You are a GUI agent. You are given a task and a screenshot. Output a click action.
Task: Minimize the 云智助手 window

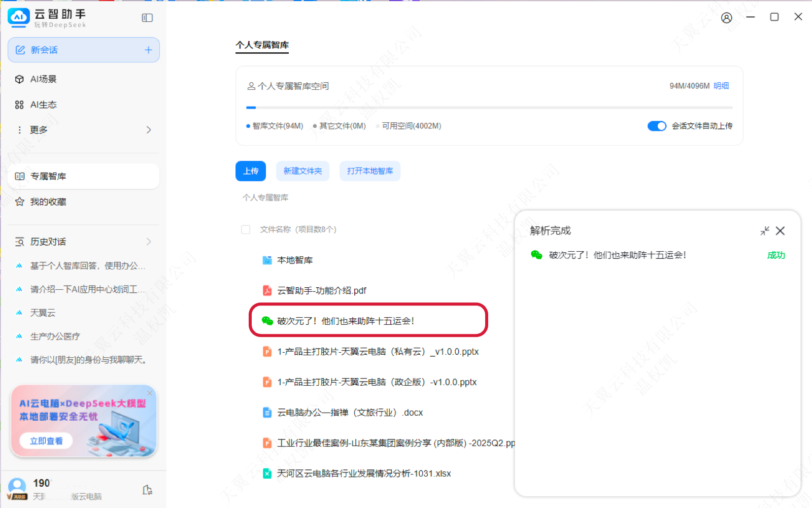[751, 17]
